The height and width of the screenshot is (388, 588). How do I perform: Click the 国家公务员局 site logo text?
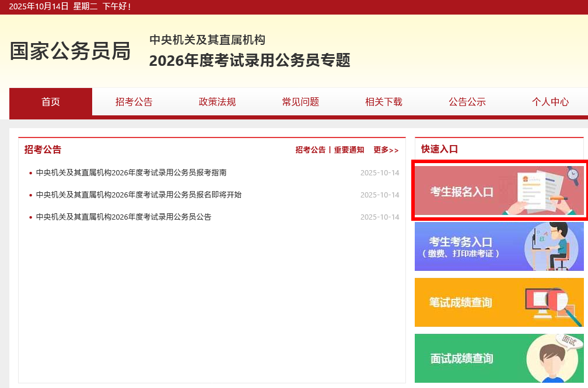point(70,51)
